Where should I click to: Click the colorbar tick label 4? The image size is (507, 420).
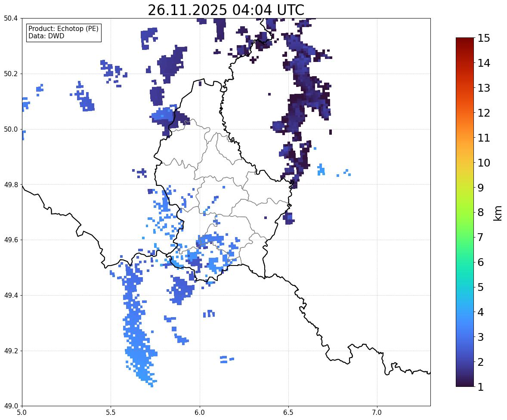click(x=480, y=312)
